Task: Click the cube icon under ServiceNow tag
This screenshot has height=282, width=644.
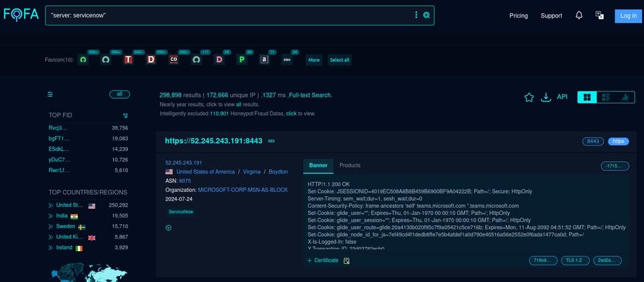Action: (168, 228)
